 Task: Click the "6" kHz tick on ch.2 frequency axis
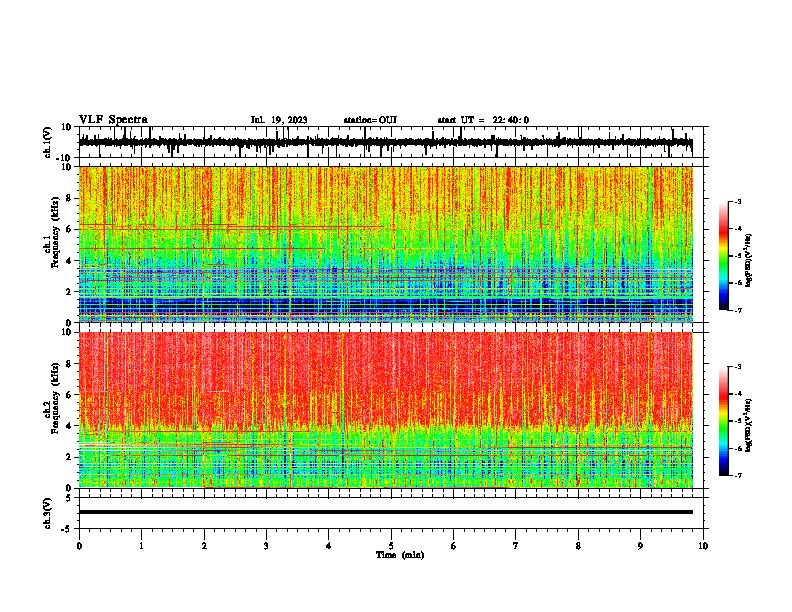[x=70, y=395]
